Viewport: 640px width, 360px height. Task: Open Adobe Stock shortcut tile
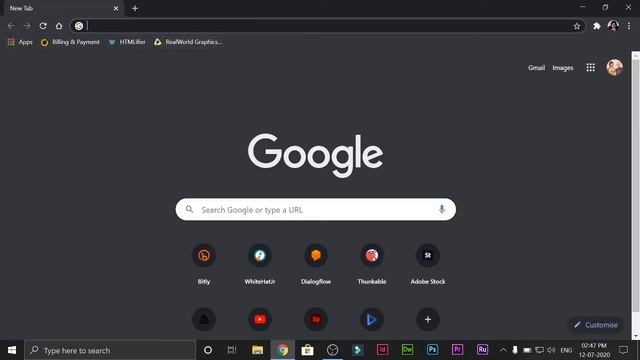click(x=428, y=264)
